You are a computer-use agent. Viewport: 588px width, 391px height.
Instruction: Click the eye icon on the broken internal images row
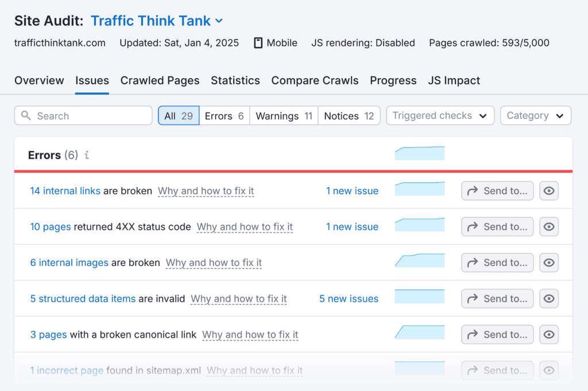[548, 262]
